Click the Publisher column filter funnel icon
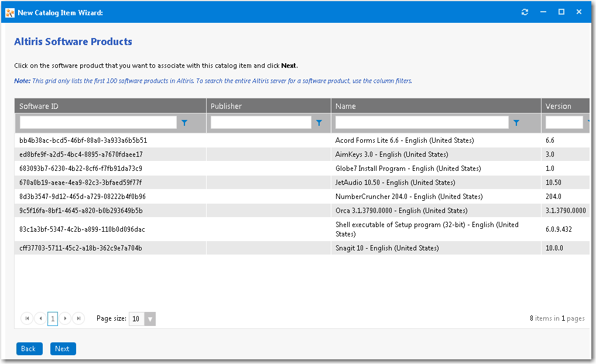The height and width of the screenshot is (364, 596). click(319, 123)
